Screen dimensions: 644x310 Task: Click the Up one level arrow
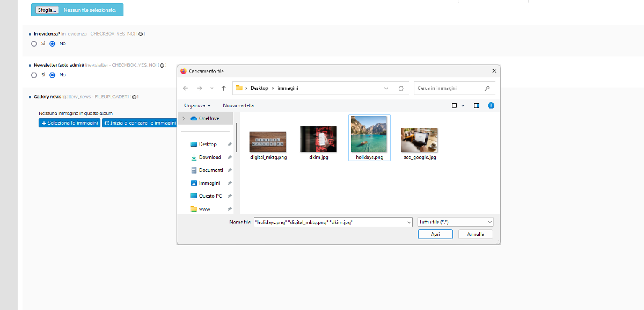223,88
